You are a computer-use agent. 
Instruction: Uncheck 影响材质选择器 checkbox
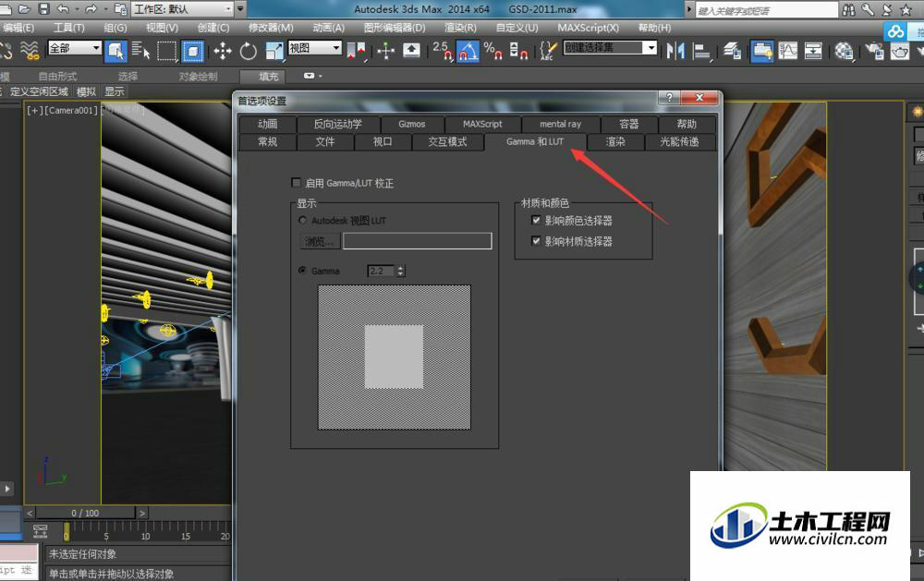pos(536,241)
